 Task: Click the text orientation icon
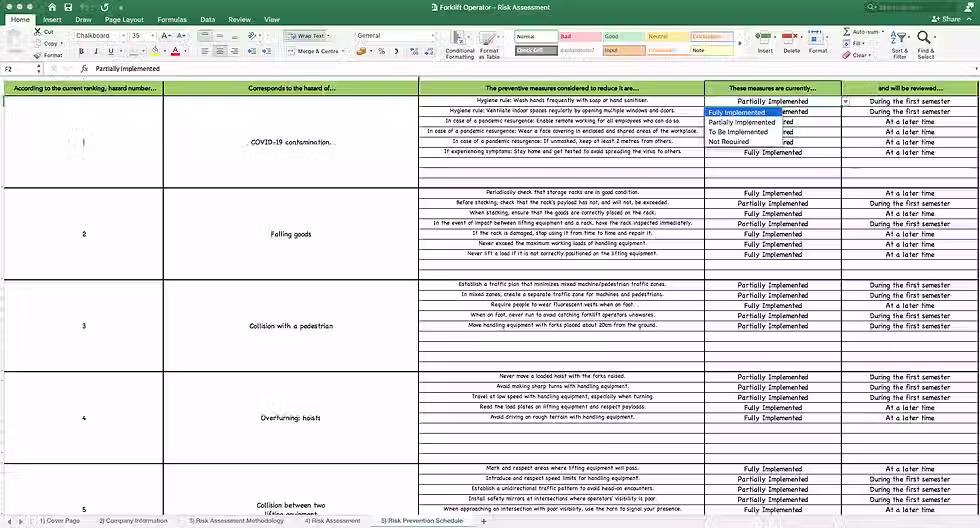(x=252, y=36)
